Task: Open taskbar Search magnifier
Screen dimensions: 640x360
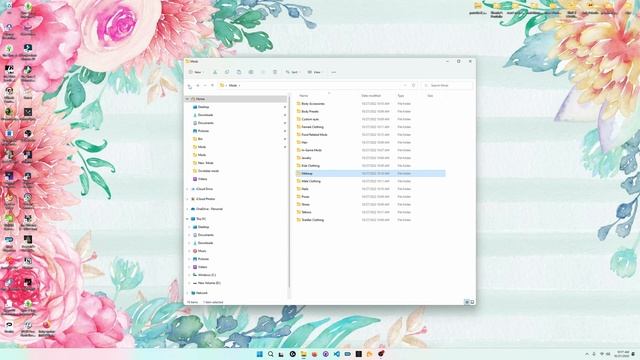Action: (x=271, y=354)
